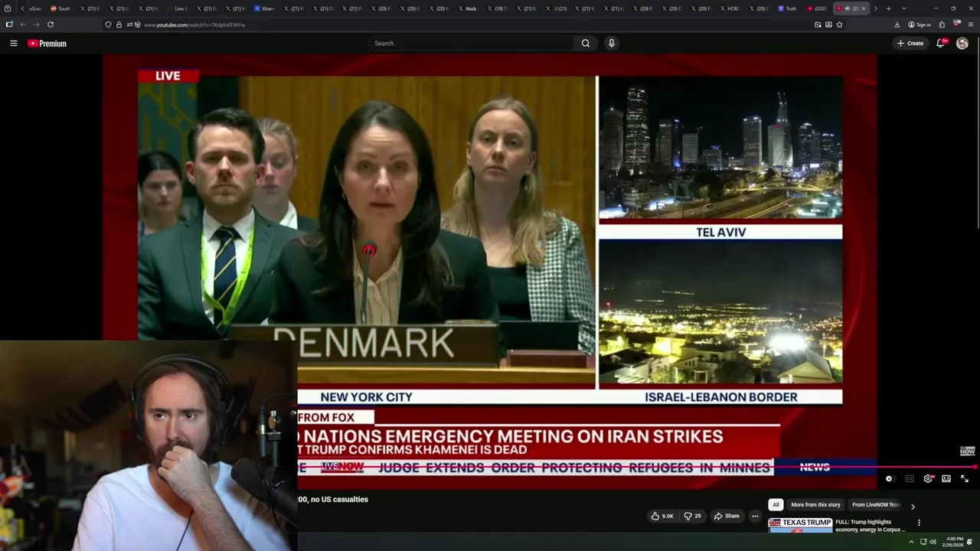
Task: Open a new browser tab
Action: click(x=888, y=8)
